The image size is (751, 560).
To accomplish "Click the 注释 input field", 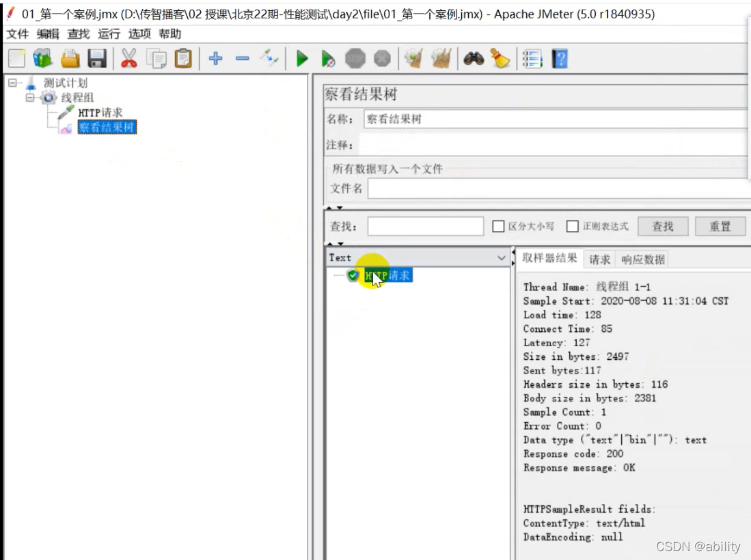I will pos(555,145).
